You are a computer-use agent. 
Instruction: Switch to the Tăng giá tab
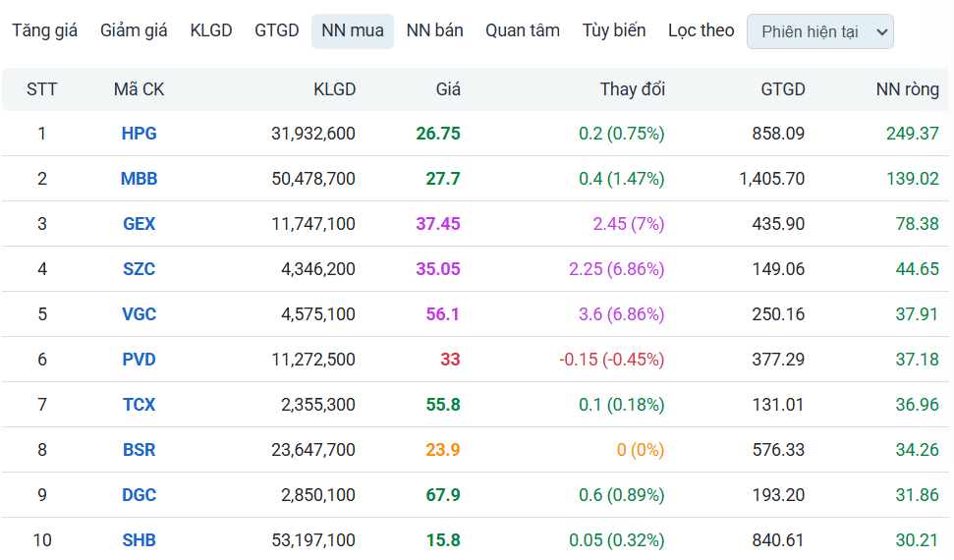[x=44, y=30]
